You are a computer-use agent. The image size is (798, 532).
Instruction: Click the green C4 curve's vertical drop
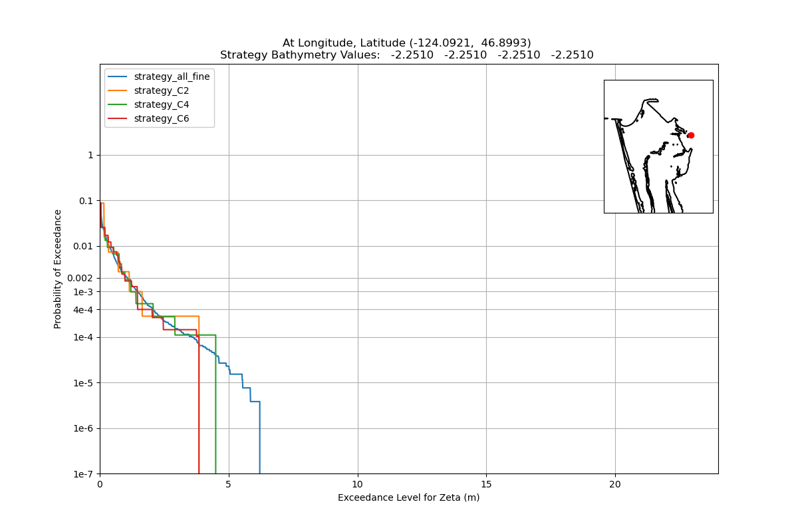[215, 406]
